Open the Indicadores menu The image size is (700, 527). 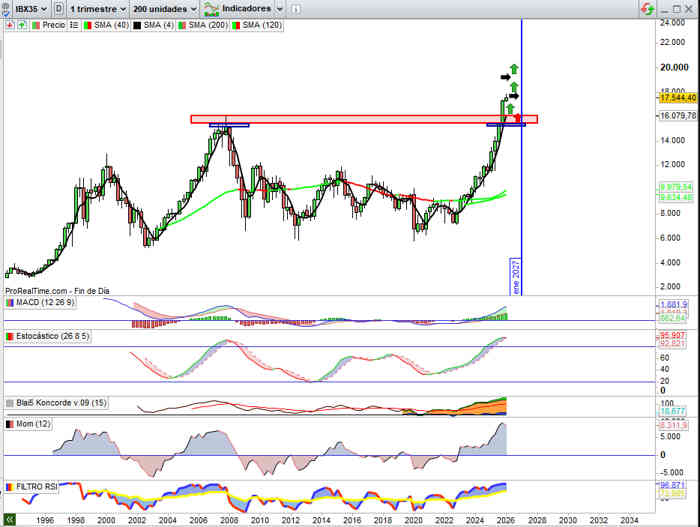click(x=238, y=8)
